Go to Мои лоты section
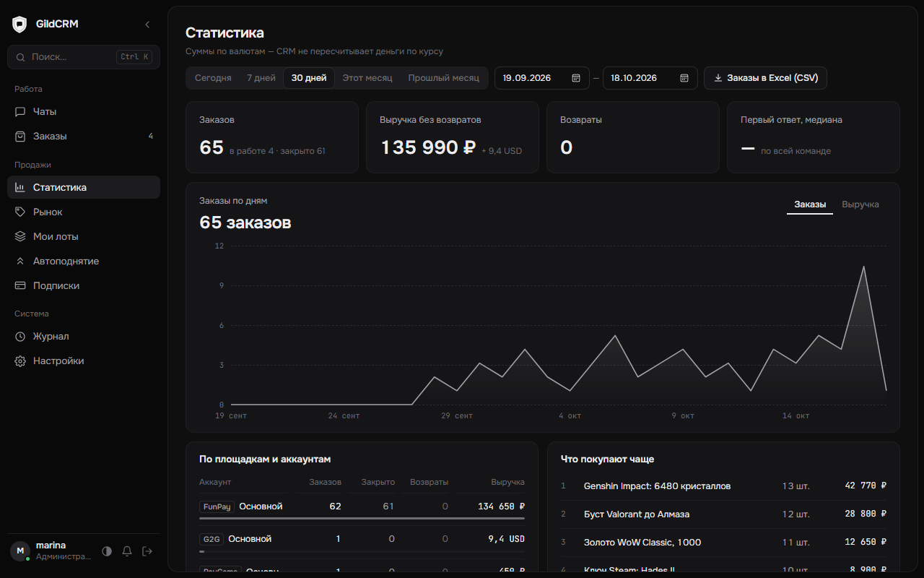This screenshot has width=924, height=578. coord(84,237)
